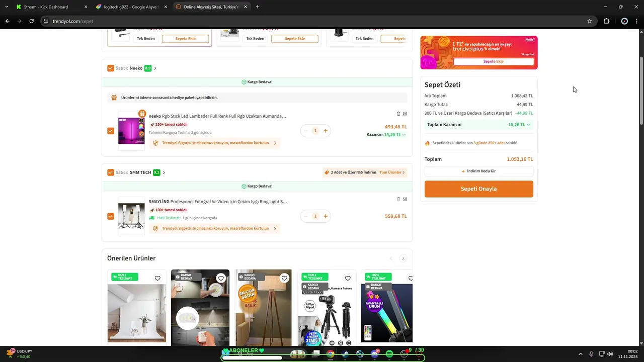
Task: Open SMAYLİNG Profesyonel Fotoğraf ring light title
Action: [x=218, y=202]
